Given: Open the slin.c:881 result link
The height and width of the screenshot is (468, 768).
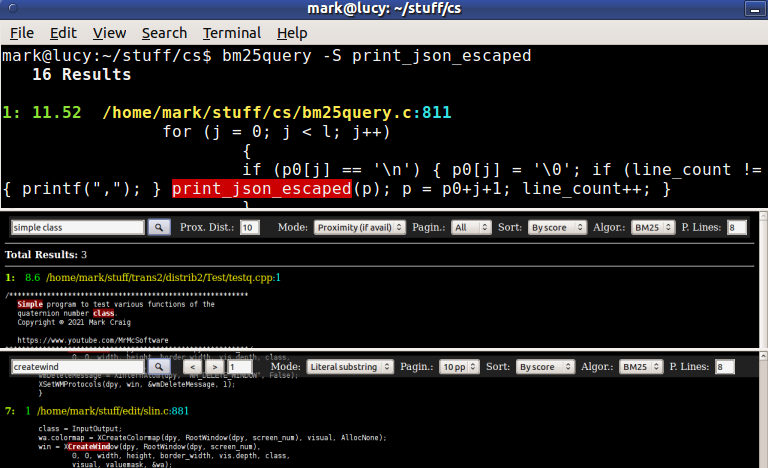Looking at the screenshot, I should point(113,411).
